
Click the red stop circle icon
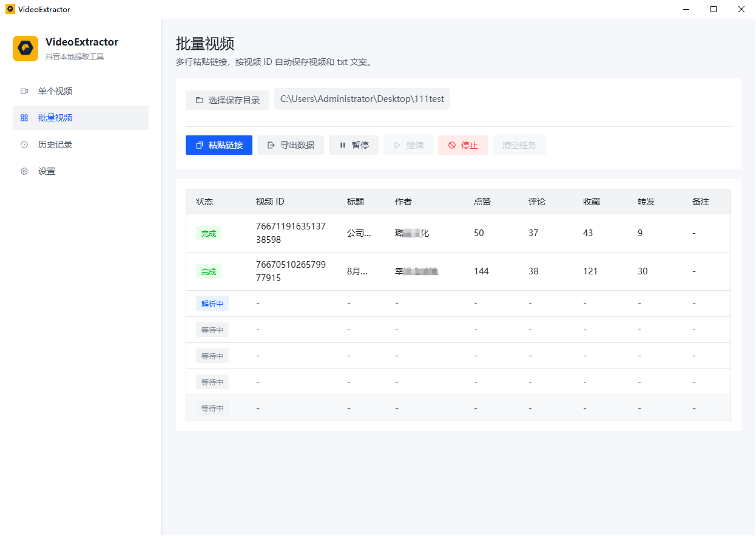(452, 145)
